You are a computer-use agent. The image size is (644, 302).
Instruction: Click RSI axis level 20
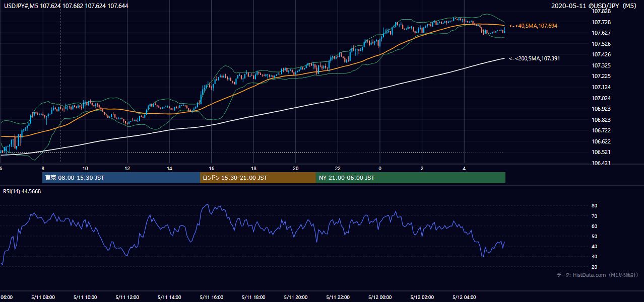point(594,267)
